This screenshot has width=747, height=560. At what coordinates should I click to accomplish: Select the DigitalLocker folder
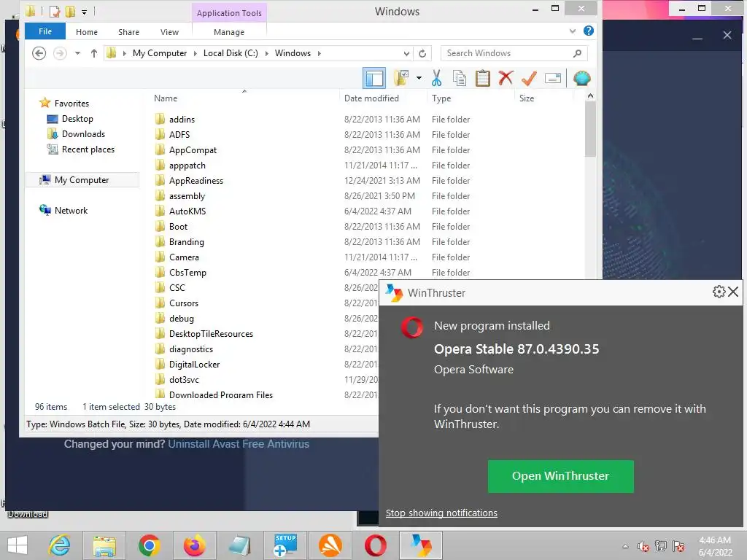pyautogui.click(x=194, y=365)
